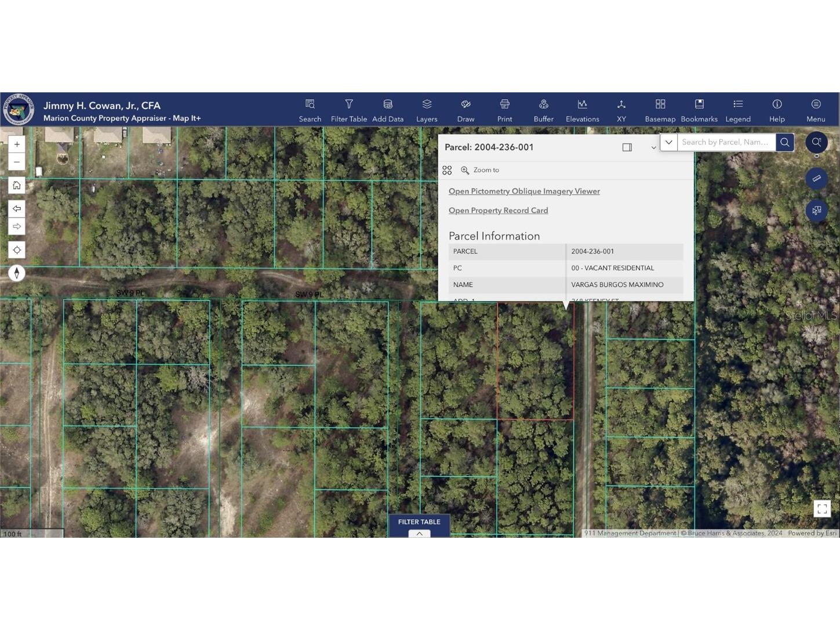Open Property Record Card link
Image resolution: width=840 pixels, height=630 pixels.
(498, 210)
